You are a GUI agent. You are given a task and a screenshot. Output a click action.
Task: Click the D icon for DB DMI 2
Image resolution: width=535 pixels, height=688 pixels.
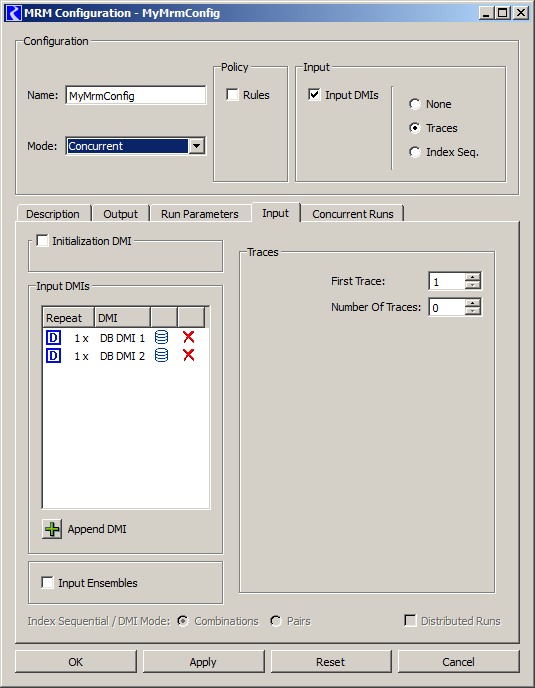click(x=53, y=355)
